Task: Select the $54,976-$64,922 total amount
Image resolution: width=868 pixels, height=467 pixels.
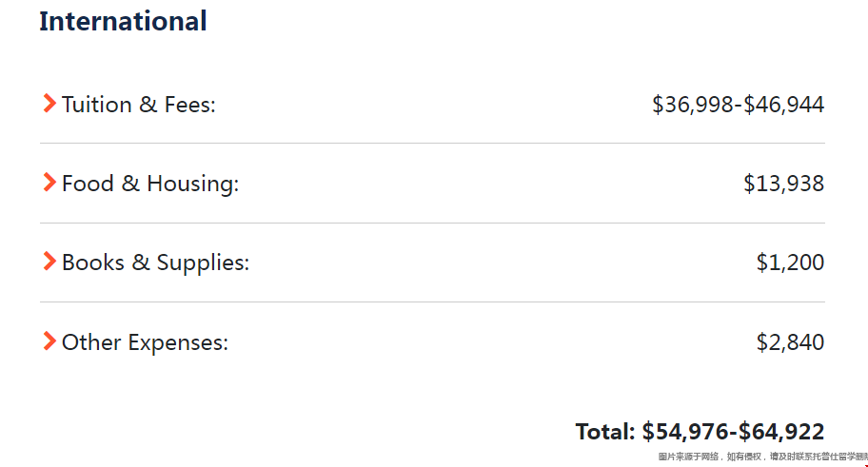Action: pos(733,432)
